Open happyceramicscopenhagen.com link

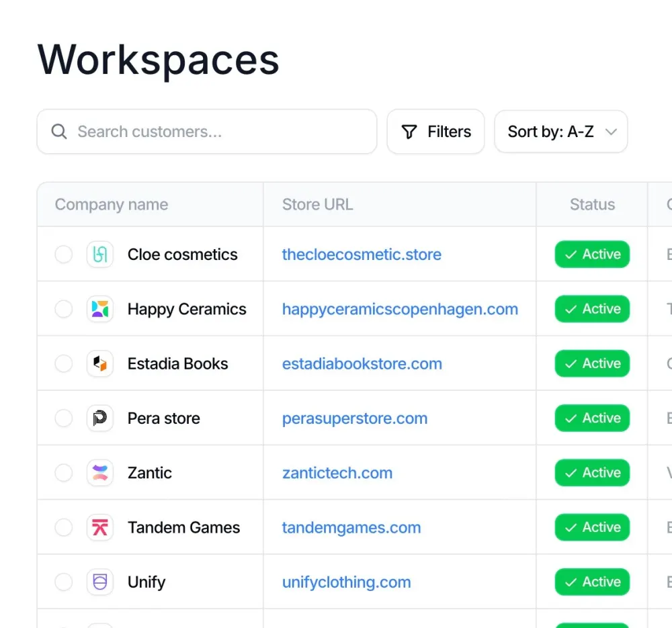click(400, 309)
